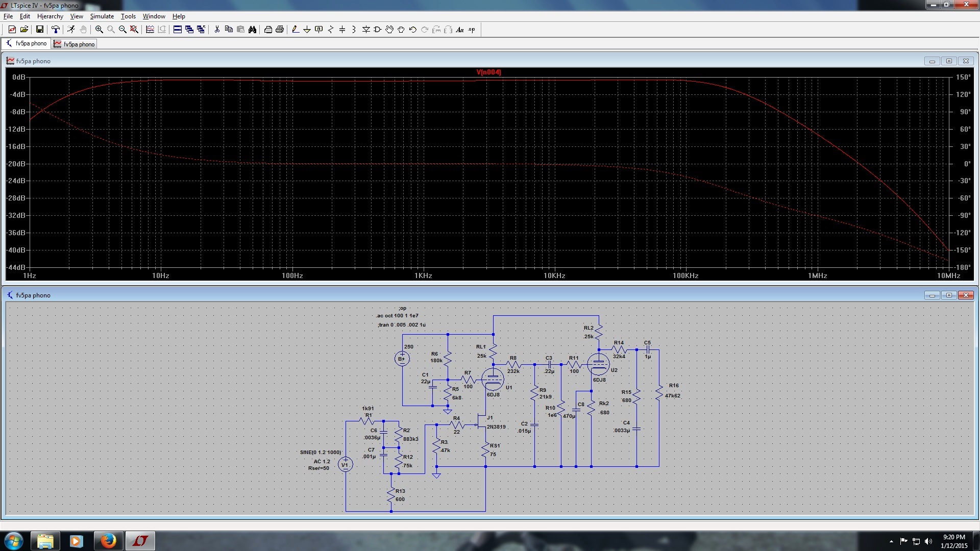This screenshot has width=980, height=551.
Task: Click the V(n004) trace label
Action: [x=488, y=72]
